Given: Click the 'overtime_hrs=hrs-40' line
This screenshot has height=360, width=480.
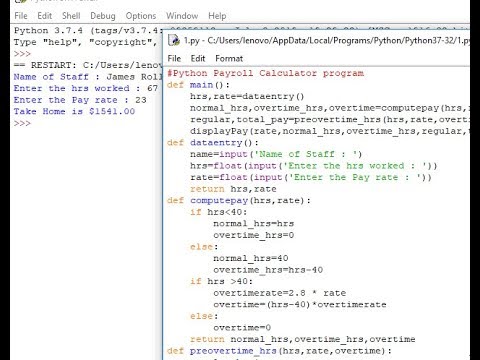Looking at the screenshot, I should pos(268,270).
